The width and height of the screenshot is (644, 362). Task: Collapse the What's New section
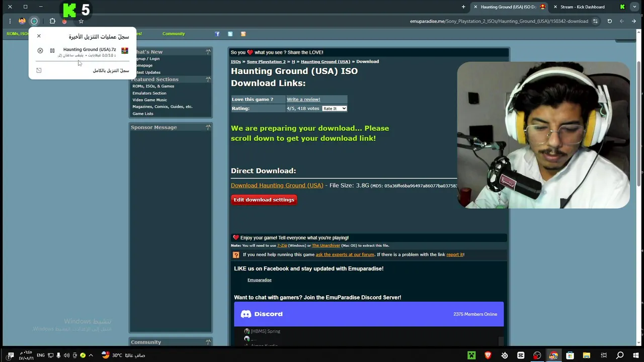tap(208, 52)
